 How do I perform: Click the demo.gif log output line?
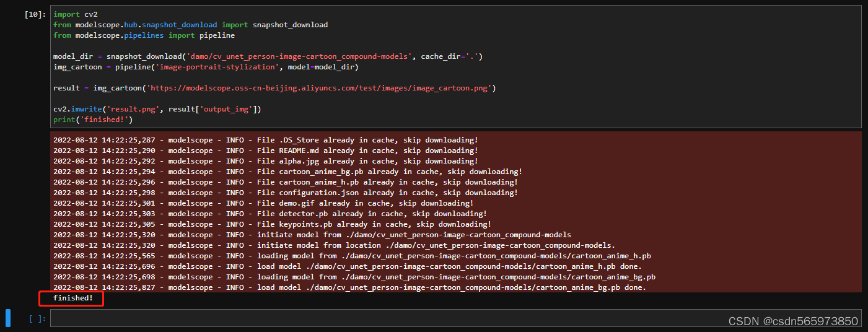263,203
